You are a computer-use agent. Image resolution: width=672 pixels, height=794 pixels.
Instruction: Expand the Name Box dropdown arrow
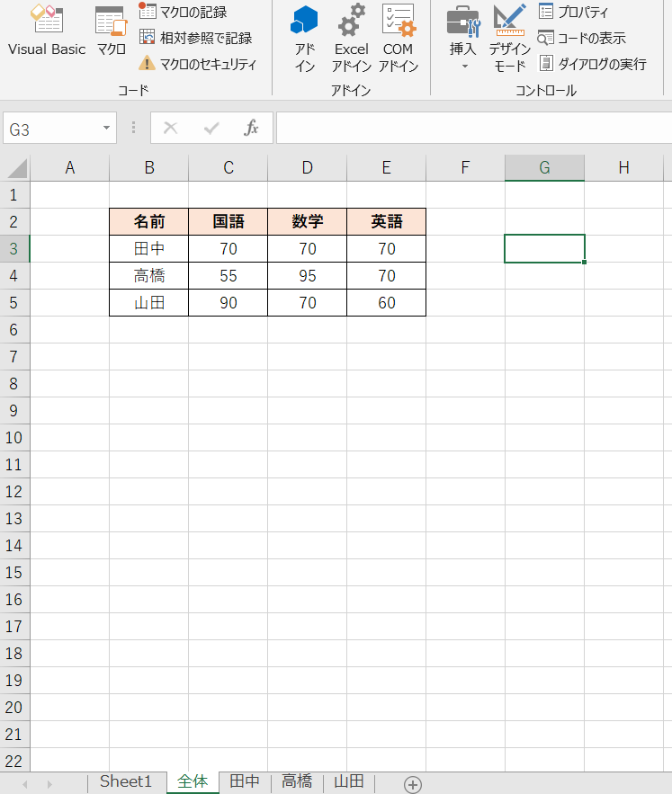coord(106,128)
